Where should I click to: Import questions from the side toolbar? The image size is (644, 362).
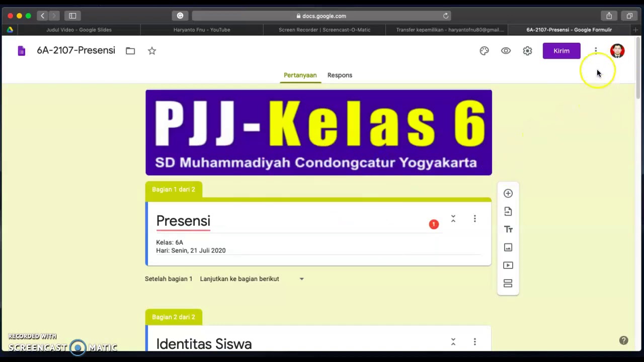[x=508, y=212]
